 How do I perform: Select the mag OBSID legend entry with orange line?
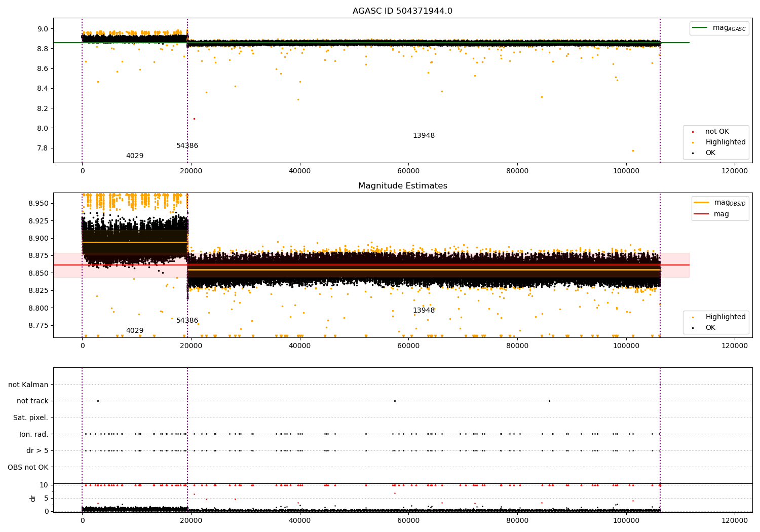pyautogui.click(x=720, y=203)
